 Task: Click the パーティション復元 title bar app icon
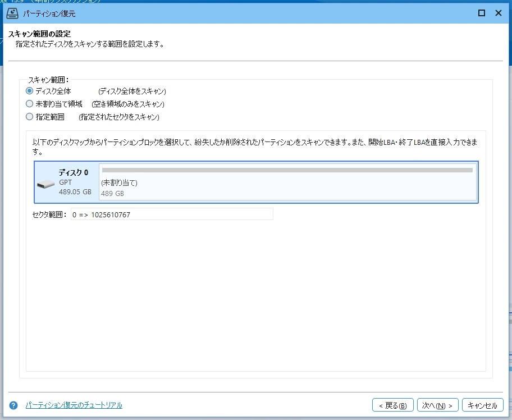pos(12,13)
